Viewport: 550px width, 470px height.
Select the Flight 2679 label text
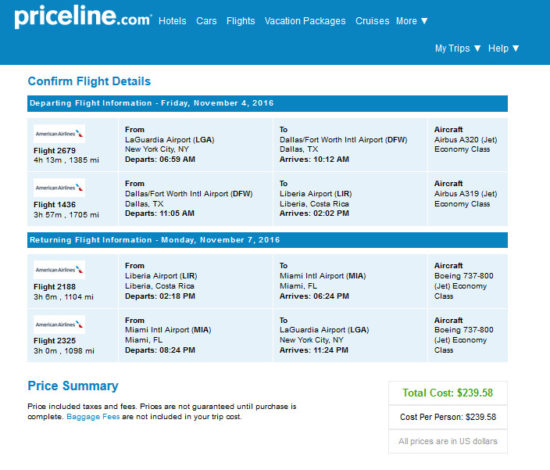point(54,150)
